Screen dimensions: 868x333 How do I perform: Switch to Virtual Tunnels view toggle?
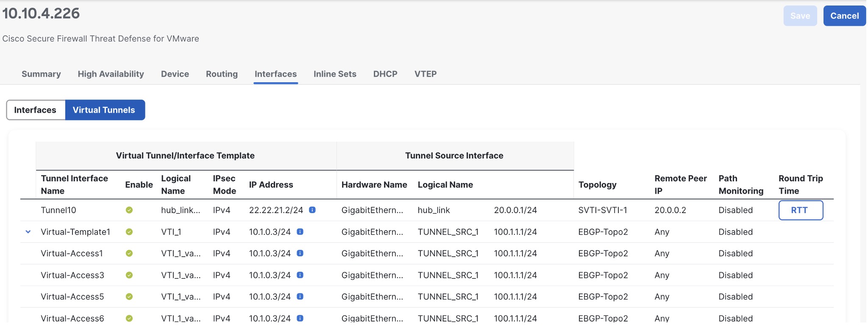pyautogui.click(x=104, y=110)
